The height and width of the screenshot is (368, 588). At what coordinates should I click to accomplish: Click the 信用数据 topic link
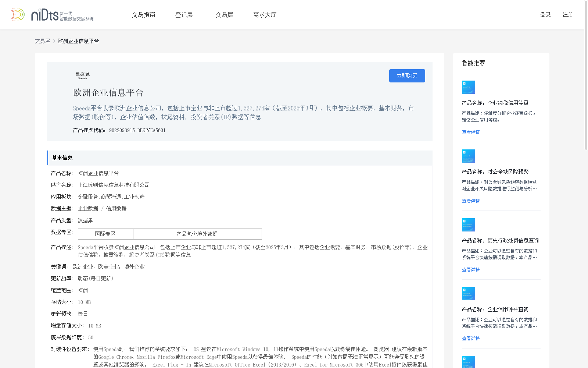click(116, 209)
